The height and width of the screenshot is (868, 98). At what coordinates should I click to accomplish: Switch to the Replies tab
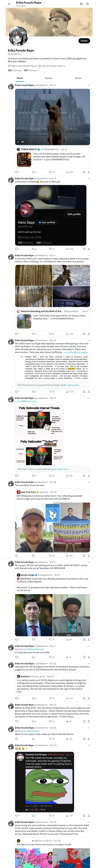pyautogui.click(x=49, y=78)
